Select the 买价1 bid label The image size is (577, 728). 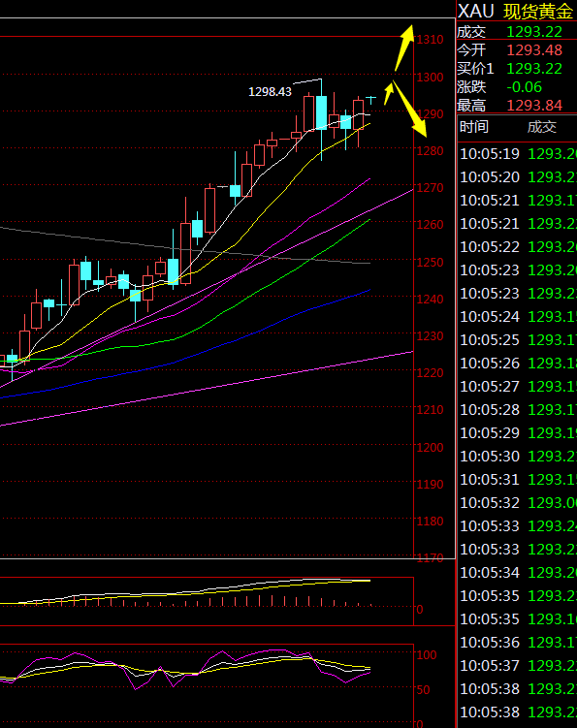pos(475,68)
